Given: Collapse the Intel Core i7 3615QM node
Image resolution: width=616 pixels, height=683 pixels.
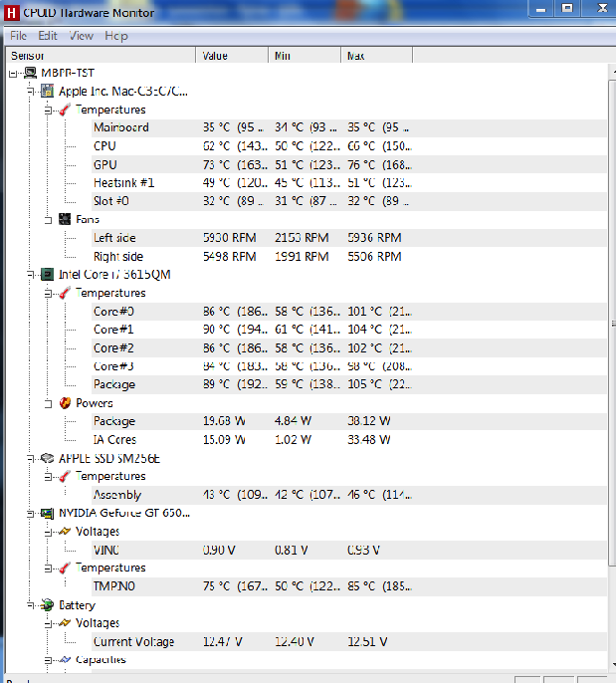Looking at the screenshot, I should [x=32, y=275].
